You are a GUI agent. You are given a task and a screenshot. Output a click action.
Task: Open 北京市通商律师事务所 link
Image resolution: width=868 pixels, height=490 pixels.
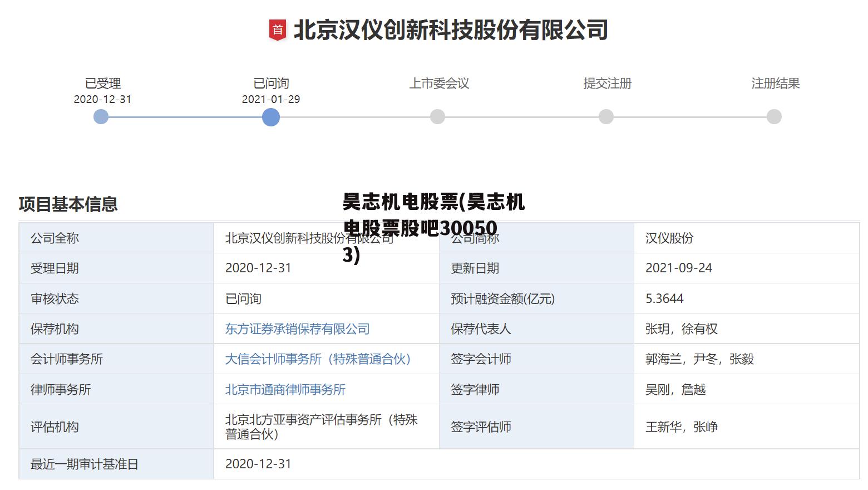tap(285, 390)
